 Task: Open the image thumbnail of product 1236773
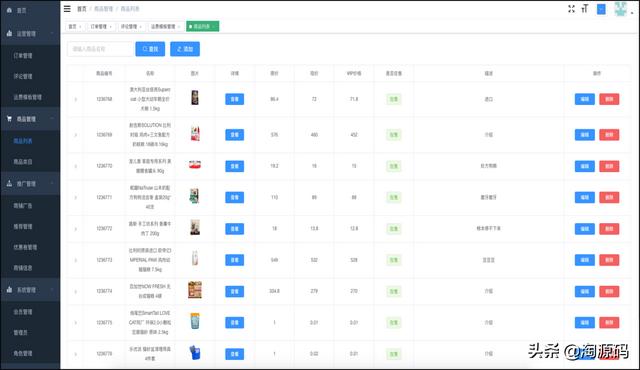[195, 258]
